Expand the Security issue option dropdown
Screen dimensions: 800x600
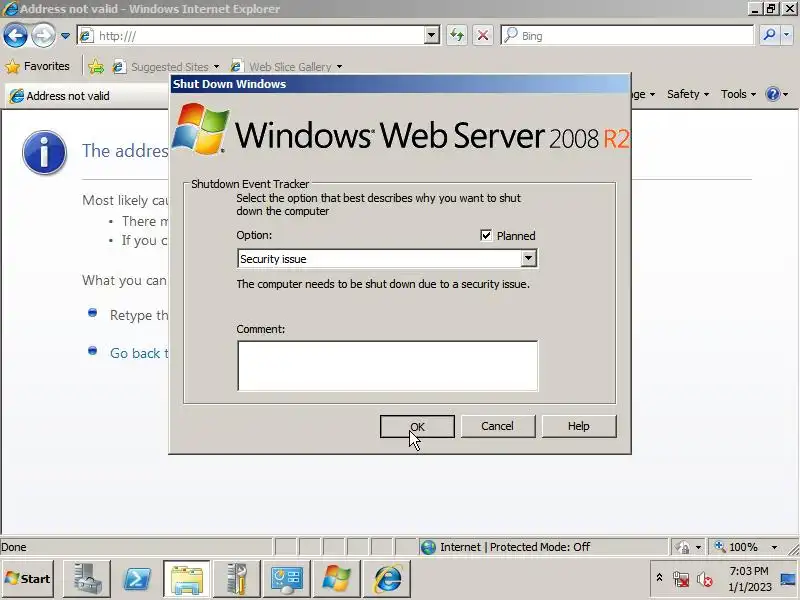point(529,259)
